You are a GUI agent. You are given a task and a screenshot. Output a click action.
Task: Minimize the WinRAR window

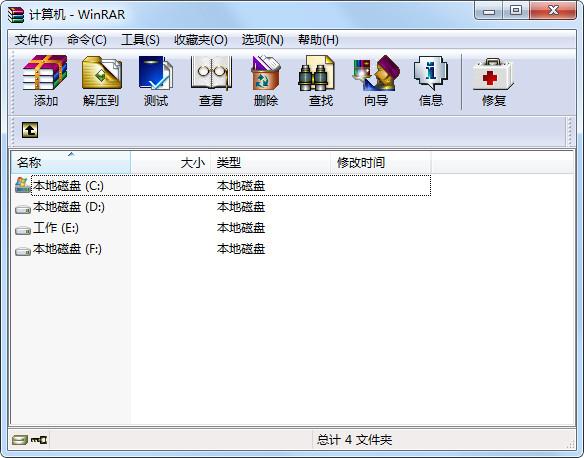[x=489, y=10]
